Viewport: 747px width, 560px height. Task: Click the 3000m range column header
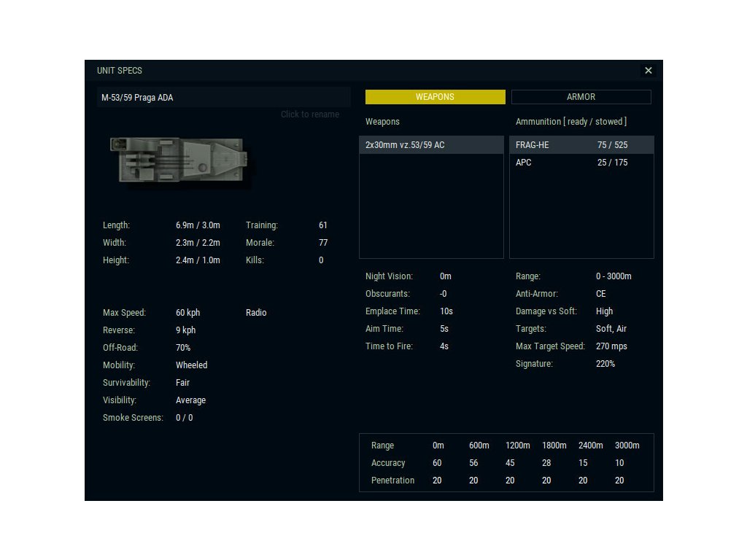[x=627, y=446]
